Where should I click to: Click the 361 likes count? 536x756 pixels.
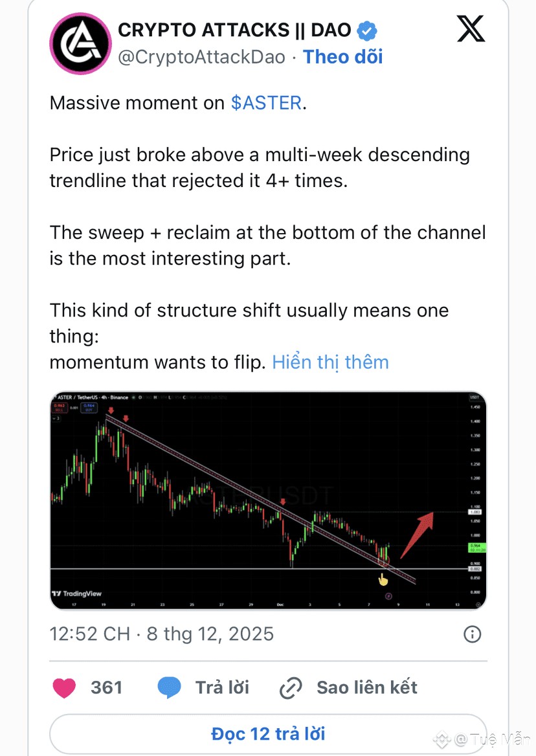[106, 687]
